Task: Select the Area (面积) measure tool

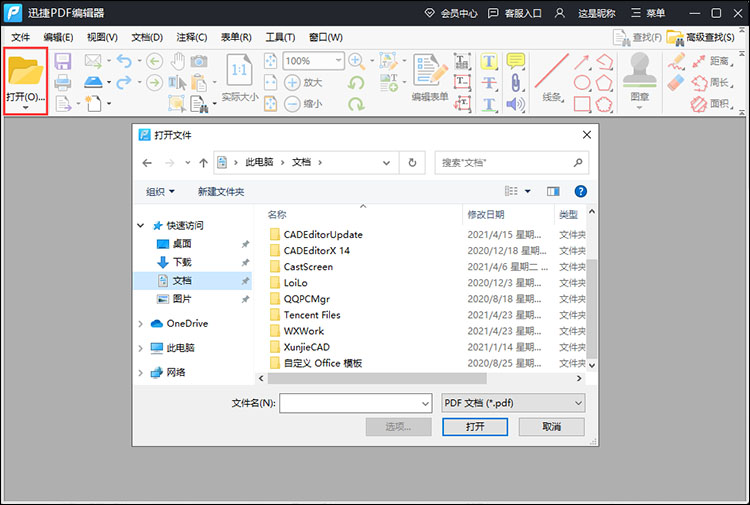Action: pos(712,104)
